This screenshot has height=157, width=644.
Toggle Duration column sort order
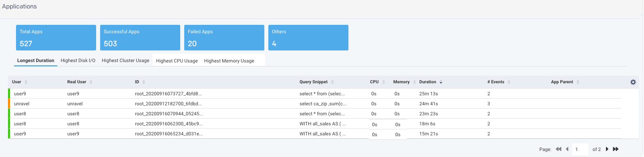click(441, 82)
